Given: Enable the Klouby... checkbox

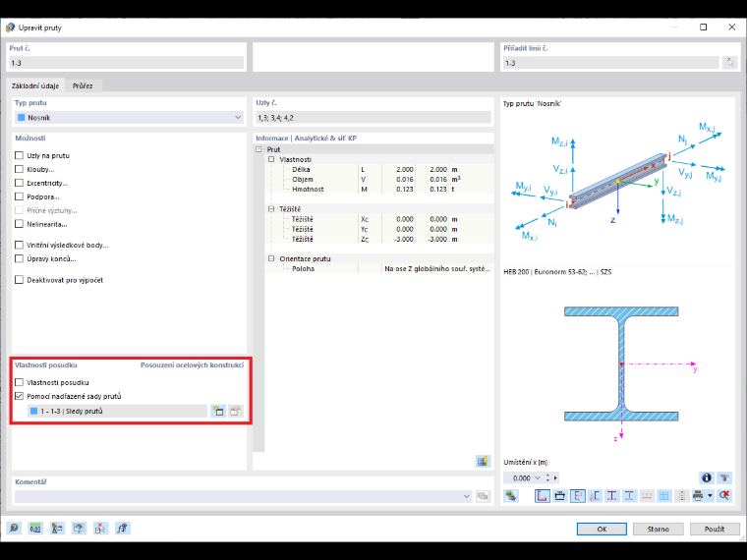Looking at the screenshot, I should (19, 169).
